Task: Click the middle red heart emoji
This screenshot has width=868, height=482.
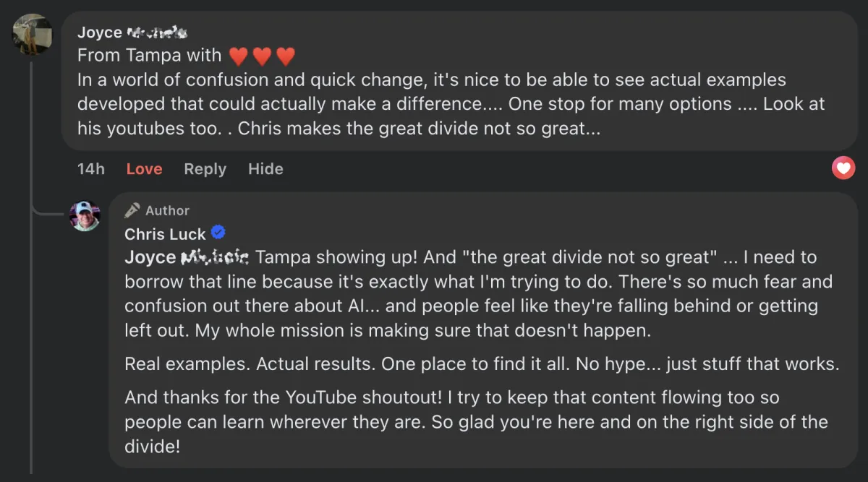Action: click(x=262, y=56)
